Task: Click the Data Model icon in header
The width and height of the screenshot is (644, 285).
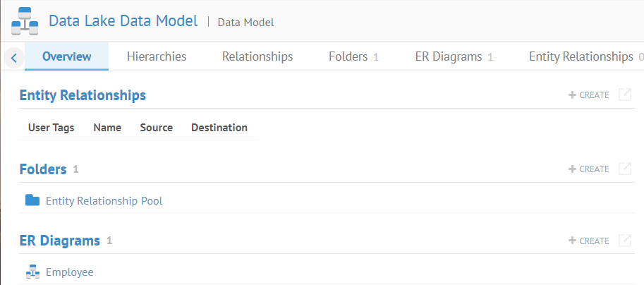Action: click(25, 21)
